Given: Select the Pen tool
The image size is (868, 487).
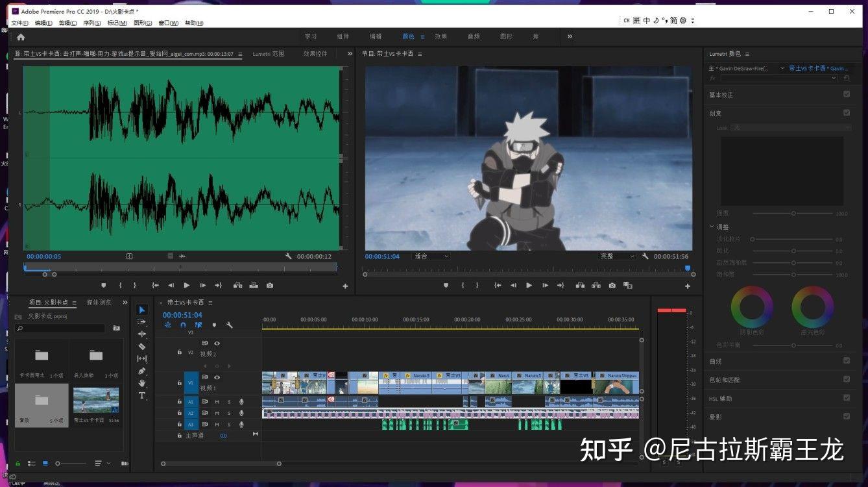Looking at the screenshot, I should [x=142, y=371].
